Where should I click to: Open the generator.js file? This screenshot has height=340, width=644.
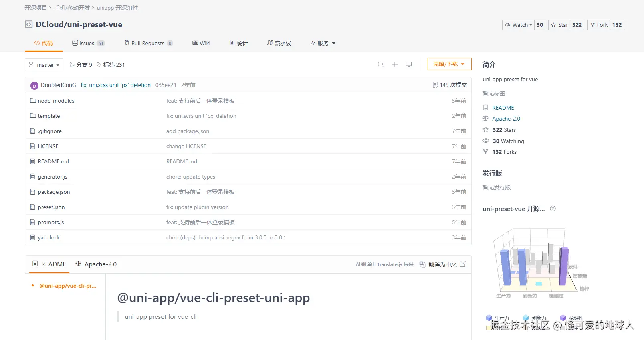click(52, 177)
